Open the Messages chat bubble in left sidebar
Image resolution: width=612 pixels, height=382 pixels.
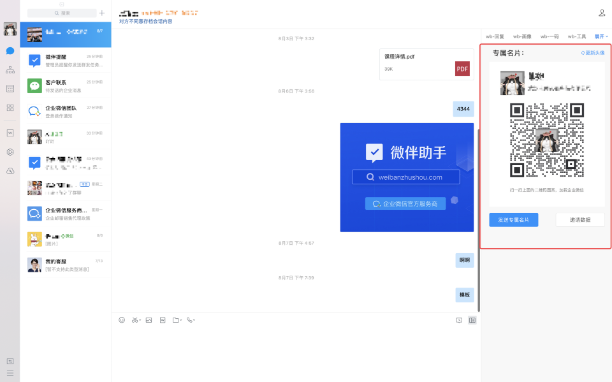[10, 51]
